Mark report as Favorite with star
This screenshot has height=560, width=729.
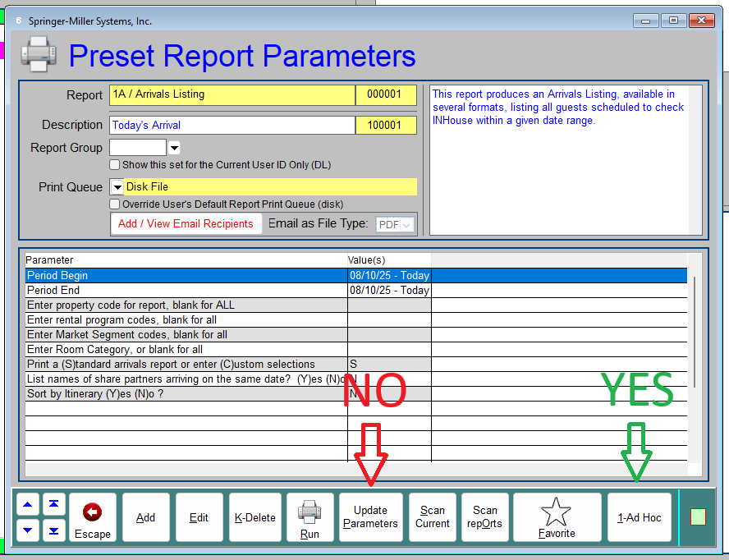556,517
